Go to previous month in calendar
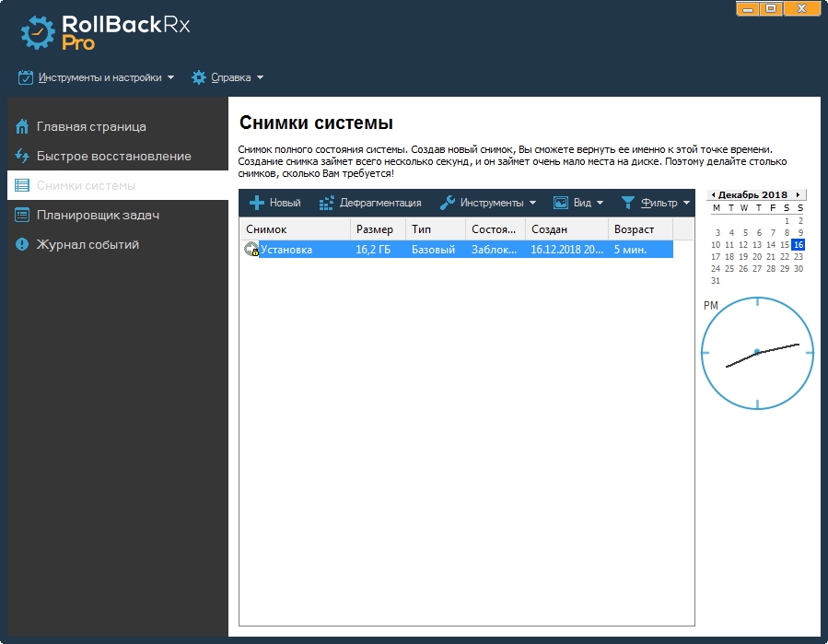The width and height of the screenshot is (828, 644). pyautogui.click(x=713, y=195)
